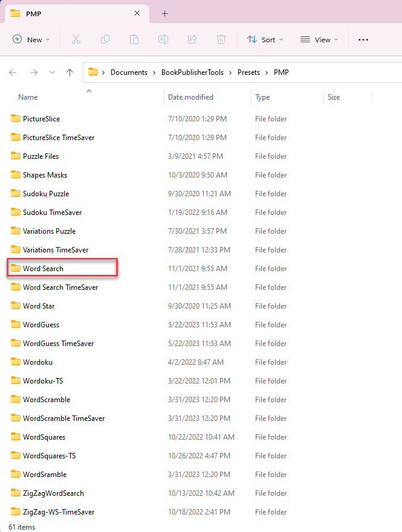This screenshot has height=532, width=402.
Task: Select the Sudoku Puzzle folder
Action: coord(46,194)
